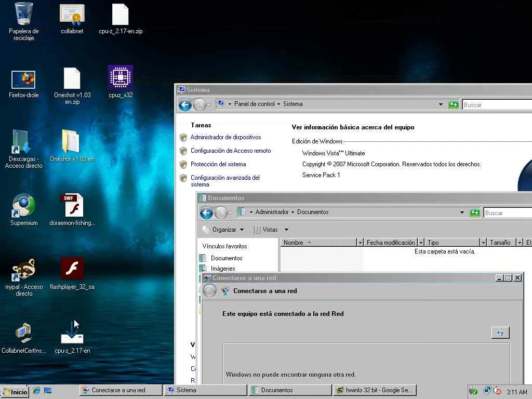Open Fecha modificación column filter dropdown
This screenshot has height=399, width=532.
coord(421,242)
